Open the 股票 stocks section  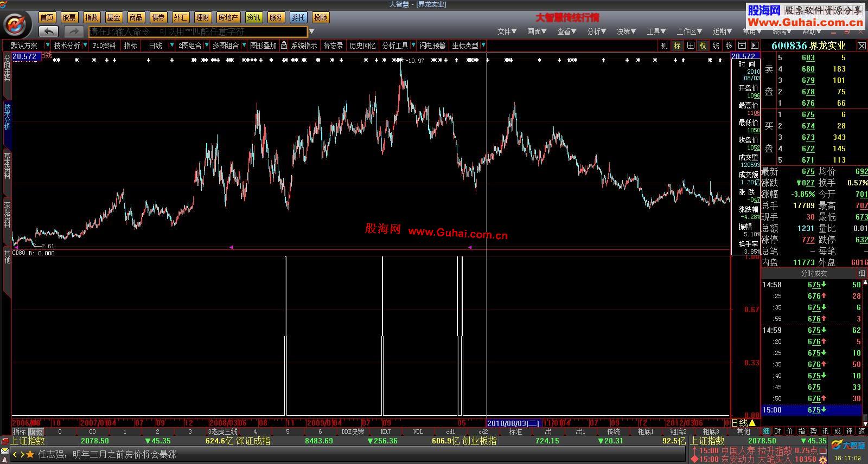69,17
